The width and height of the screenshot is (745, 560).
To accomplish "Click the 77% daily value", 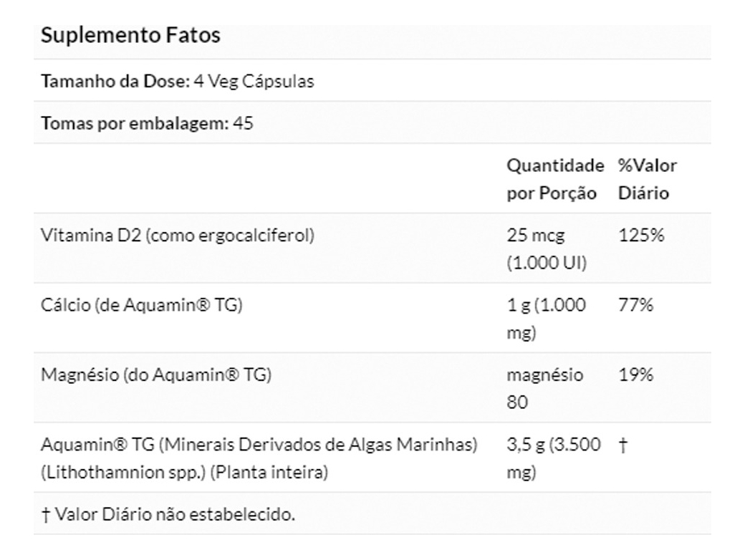I will 636,305.
